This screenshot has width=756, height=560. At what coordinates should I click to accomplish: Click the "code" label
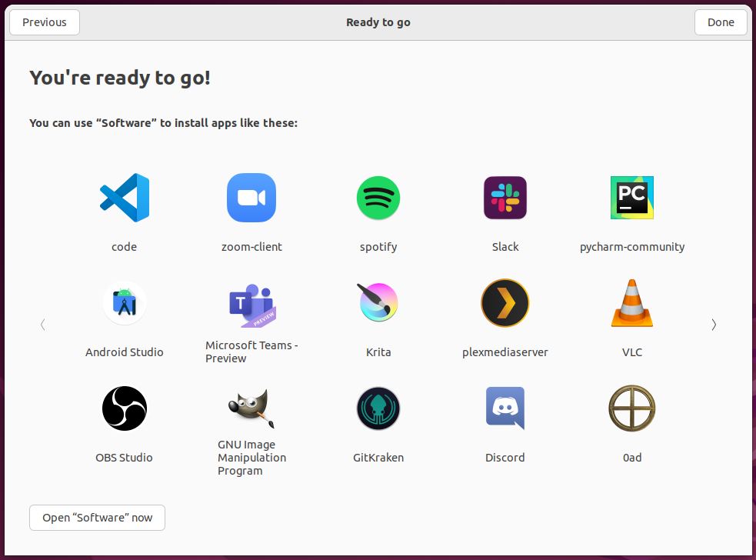coord(125,247)
